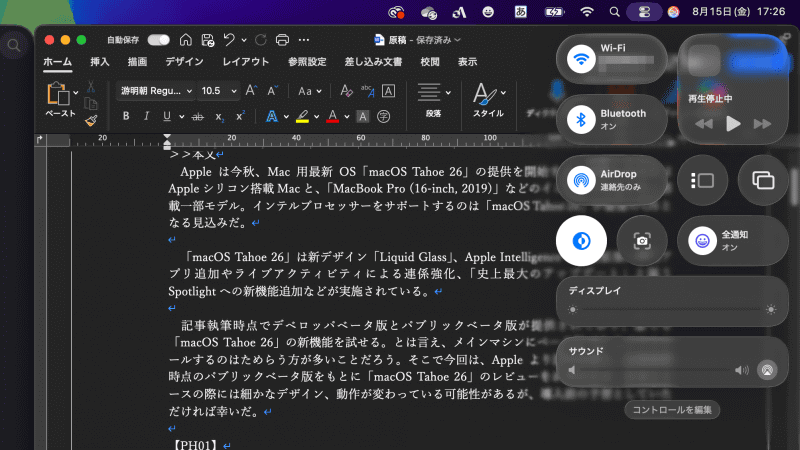This screenshot has height=450, width=800.
Task: Apply yellow highlight color
Action: [302, 117]
